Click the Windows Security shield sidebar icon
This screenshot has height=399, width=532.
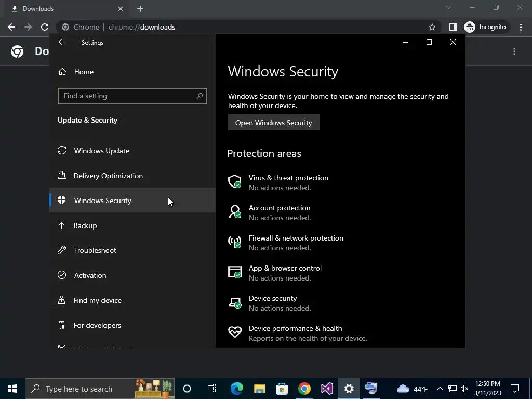click(61, 200)
